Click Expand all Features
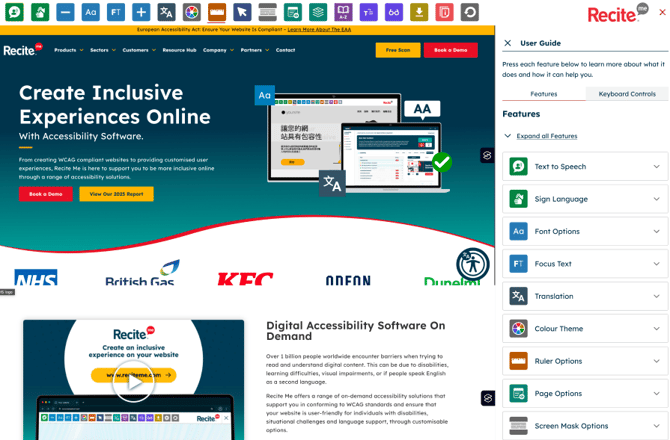Screen dimensions: 670x440 (x=546, y=136)
